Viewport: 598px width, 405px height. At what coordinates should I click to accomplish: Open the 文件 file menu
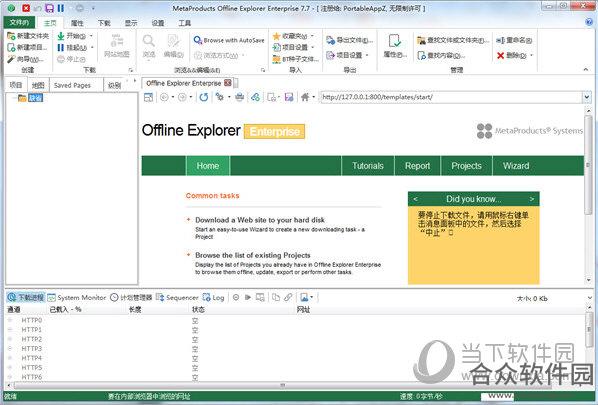[x=19, y=22]
